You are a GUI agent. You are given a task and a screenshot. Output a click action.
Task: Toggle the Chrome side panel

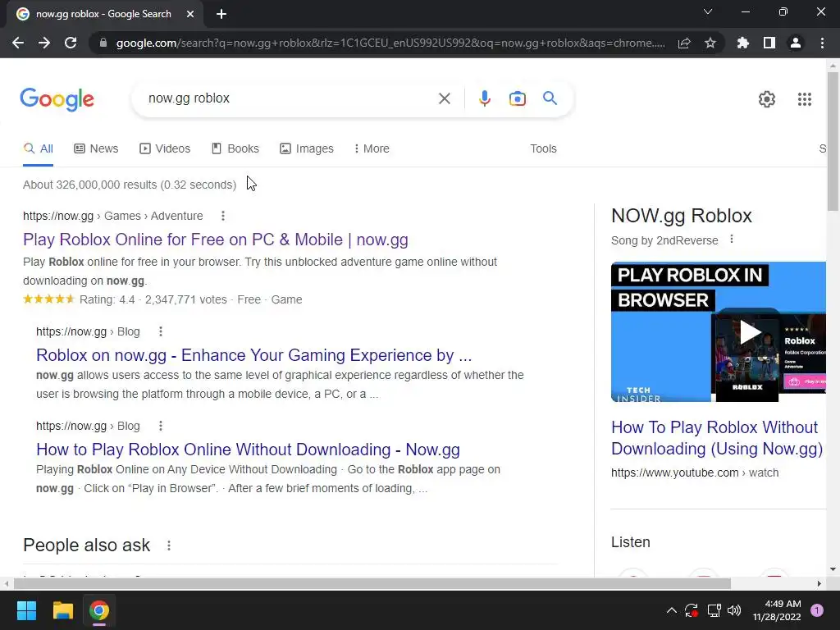[x=769, y=43]
